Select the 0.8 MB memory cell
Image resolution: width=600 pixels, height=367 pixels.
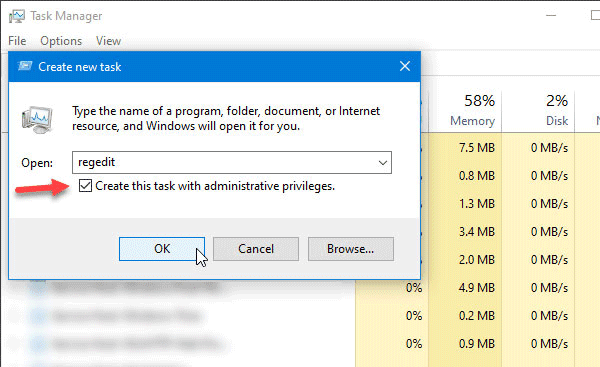click(x=465, y=175)
